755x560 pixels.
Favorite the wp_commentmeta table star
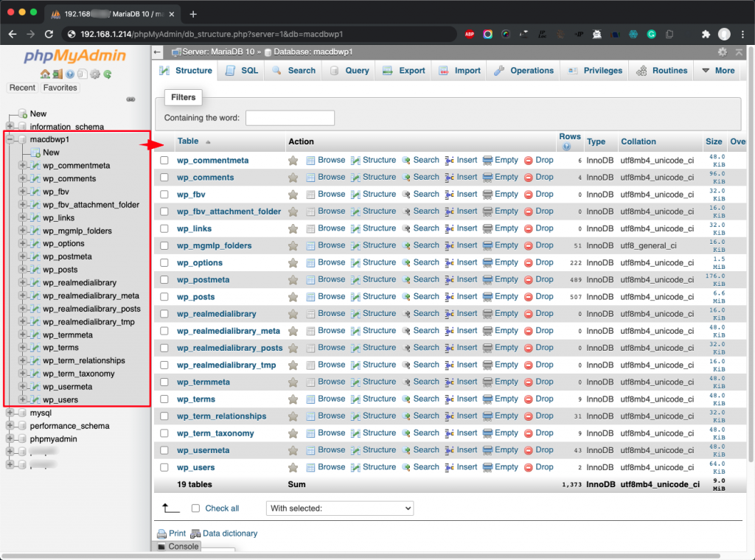[x=293, y=161]
